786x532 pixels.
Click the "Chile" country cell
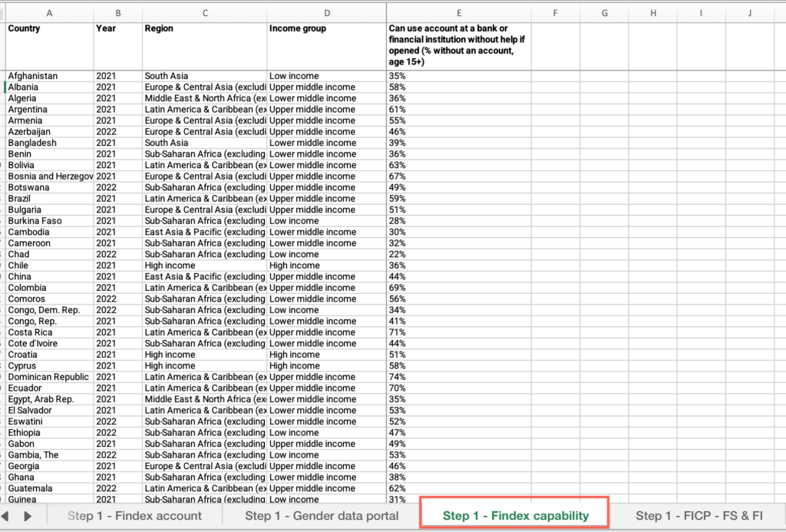click(49, 266)
